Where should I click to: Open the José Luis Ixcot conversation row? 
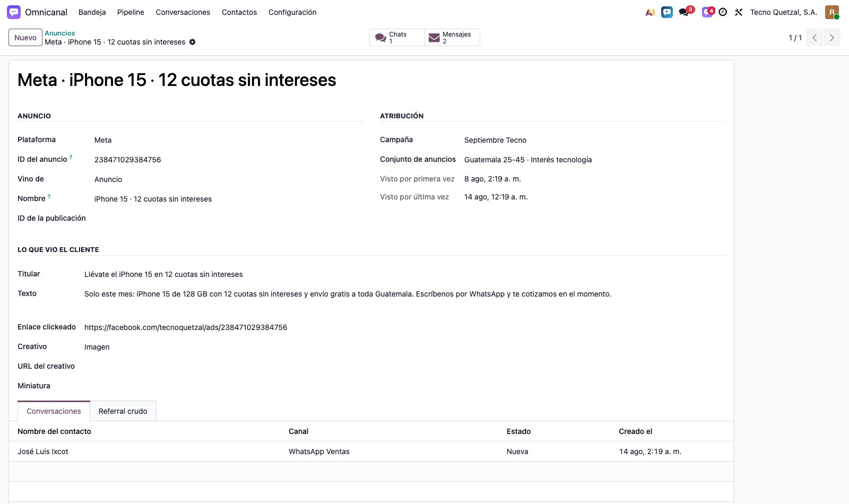coord(371,451)
